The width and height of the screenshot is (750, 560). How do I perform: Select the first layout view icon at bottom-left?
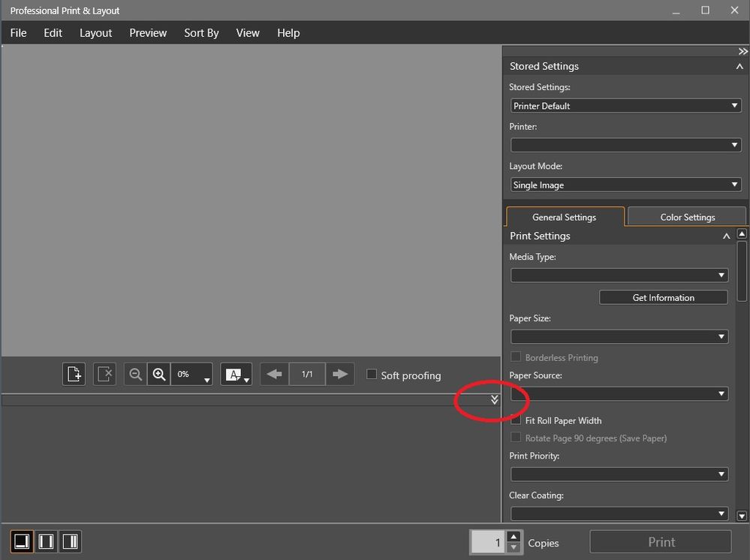(x=22, y=541)
